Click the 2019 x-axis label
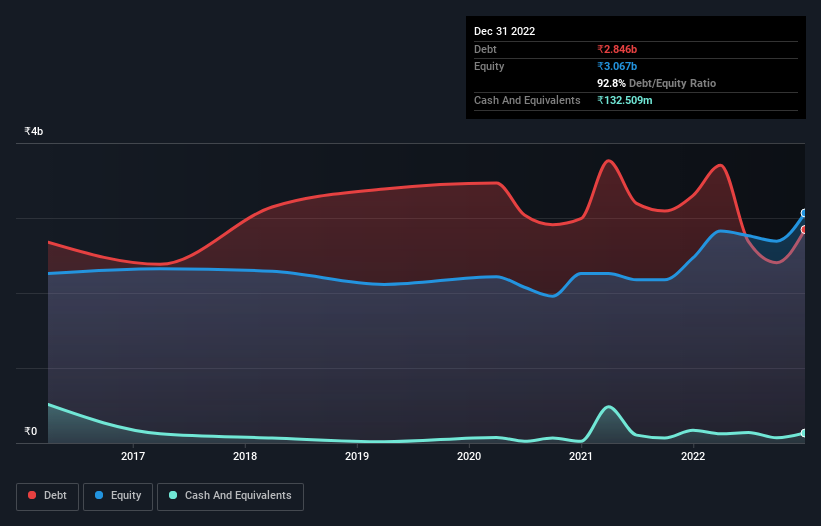This screenshot has height=526, width=821. [357, 456]
